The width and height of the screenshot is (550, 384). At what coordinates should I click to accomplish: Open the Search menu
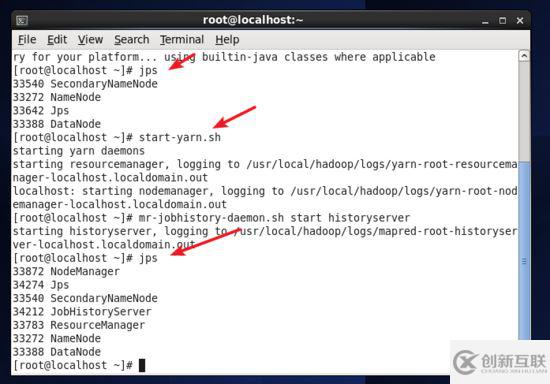[x=132, y=40]
